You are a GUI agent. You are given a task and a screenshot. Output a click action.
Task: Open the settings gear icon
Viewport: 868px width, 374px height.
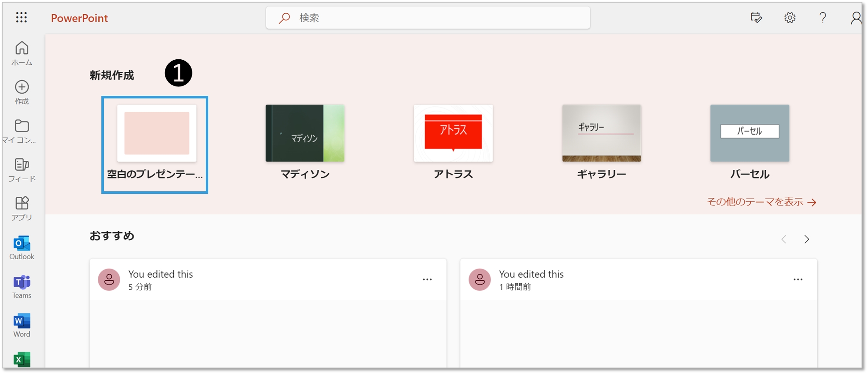point(789,18)
